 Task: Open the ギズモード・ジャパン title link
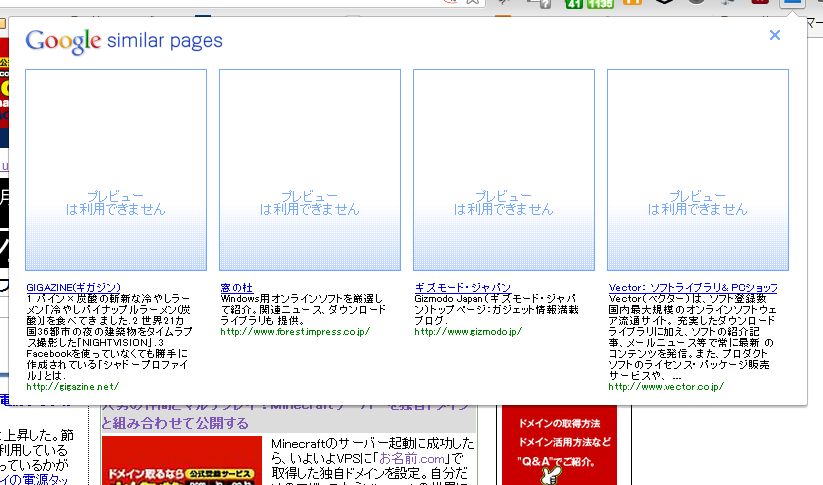pos(462,288)
